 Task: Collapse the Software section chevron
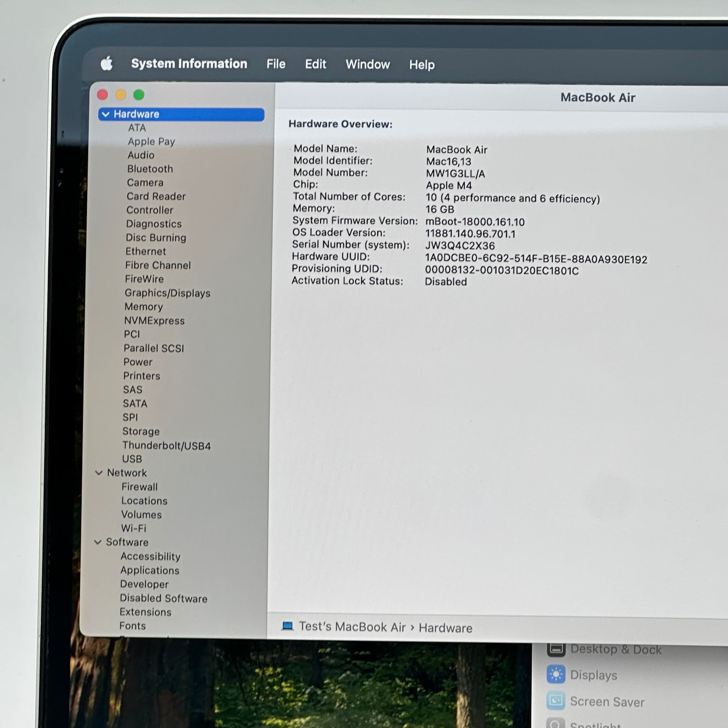click(x=98, y=542)
